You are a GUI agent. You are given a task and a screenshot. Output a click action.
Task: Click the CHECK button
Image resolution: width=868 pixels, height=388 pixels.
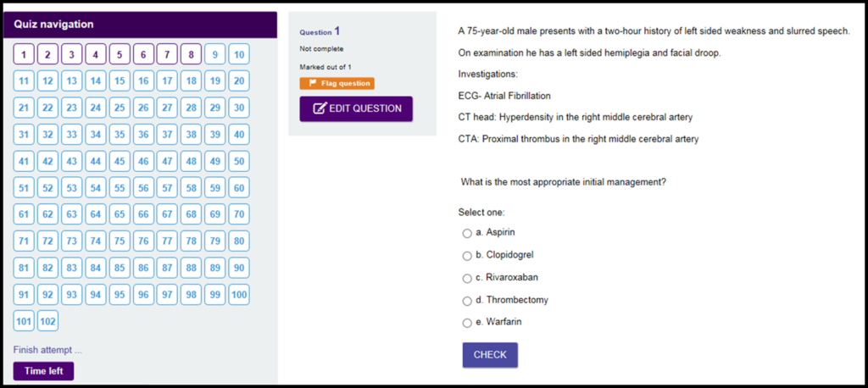[x=490, y=355]
